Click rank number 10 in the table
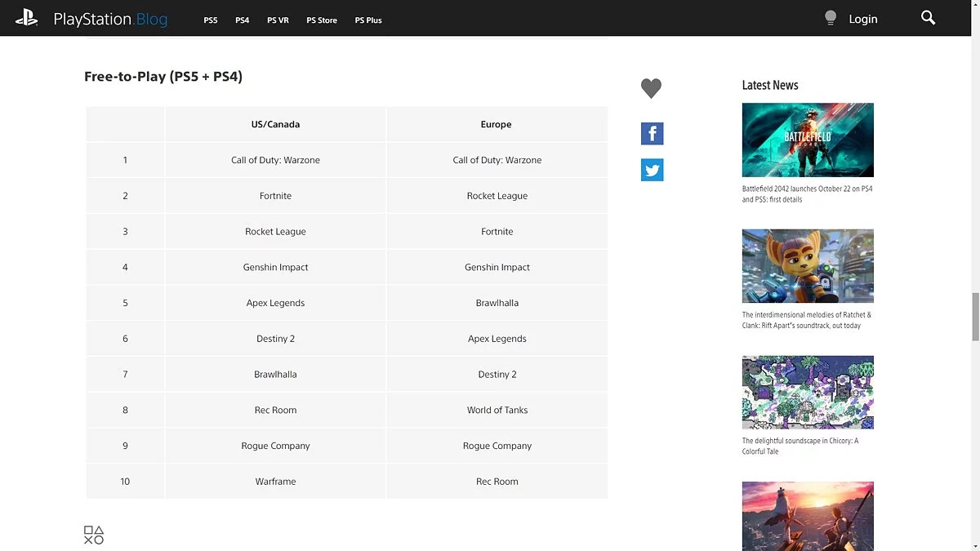Image resolution: width=980 pixels, height=551 pixels. pyautogui.click(x=125, y=482)
